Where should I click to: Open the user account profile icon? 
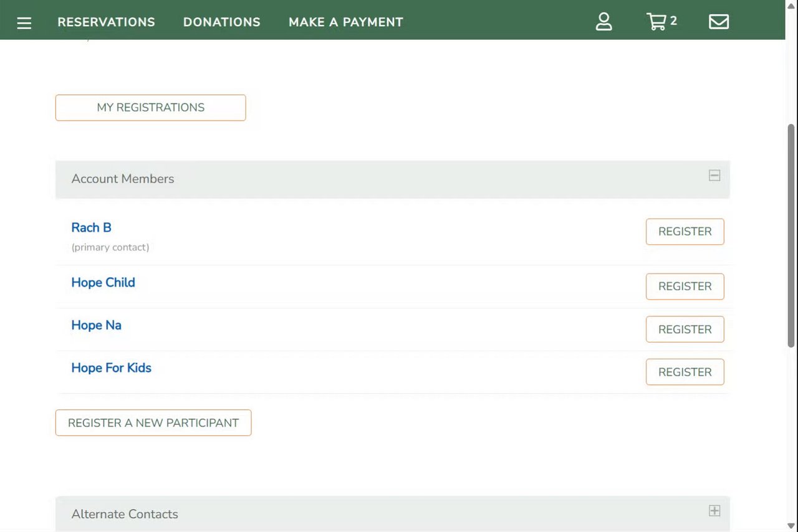(x=603, y=22)
